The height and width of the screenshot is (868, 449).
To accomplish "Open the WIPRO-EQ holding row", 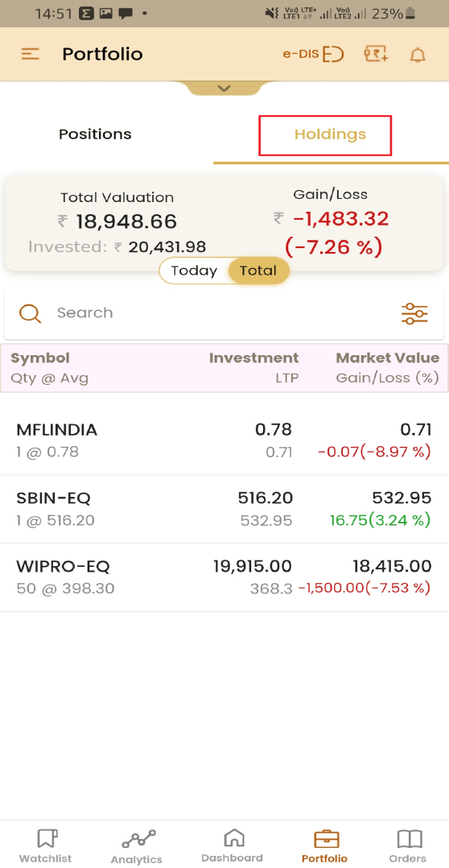I will coord(224,577).
